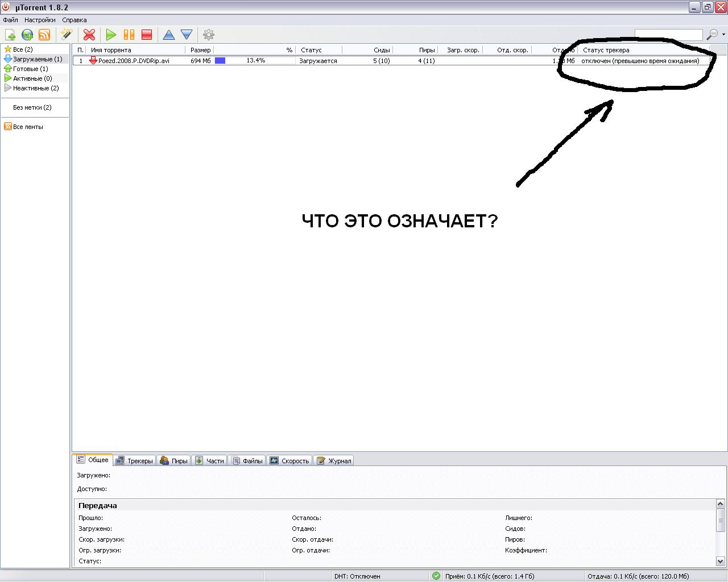Select Готовые (1) category in sidebar

coord(30,69)
